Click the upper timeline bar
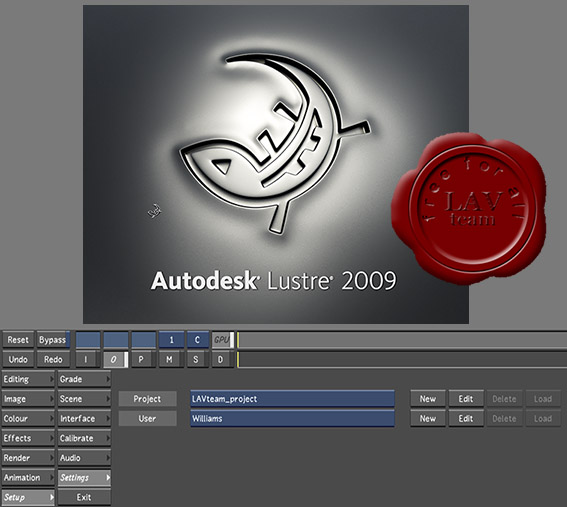 (x=402, y=340)
